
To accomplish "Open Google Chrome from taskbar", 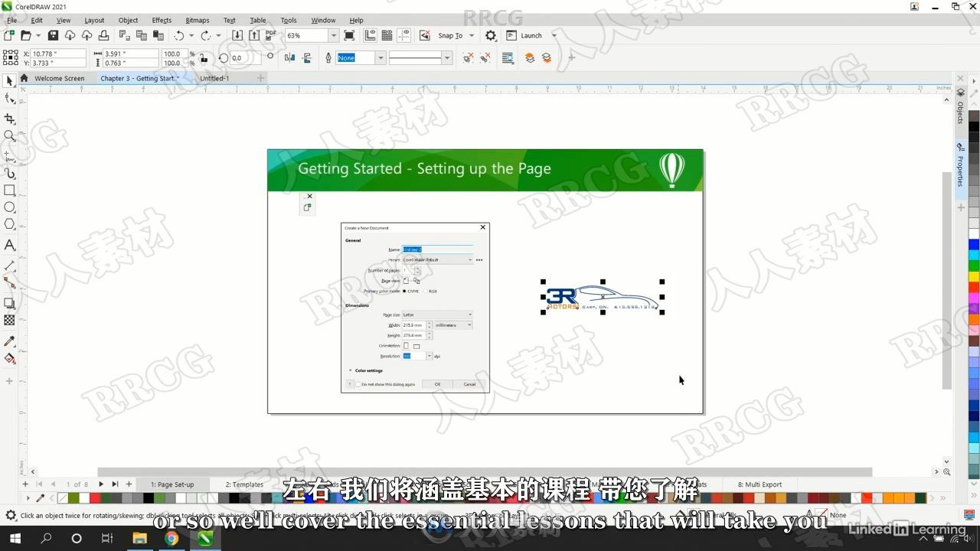I will click(171, 539).
